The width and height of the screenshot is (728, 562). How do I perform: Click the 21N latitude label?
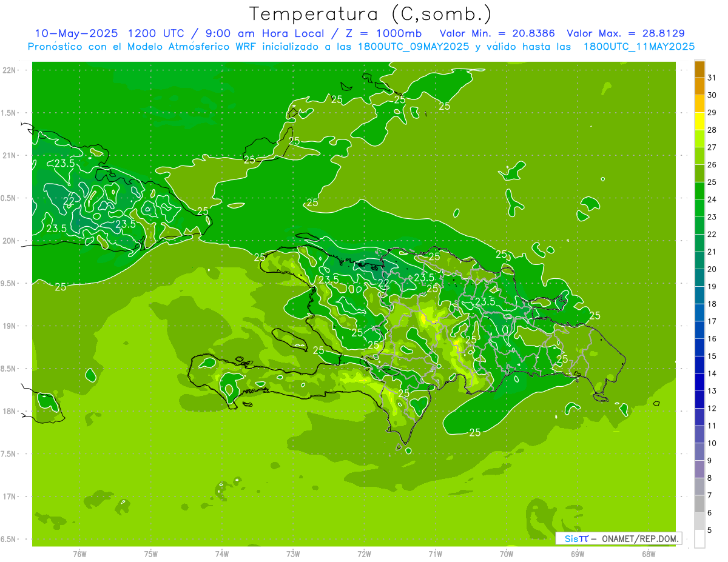click(x=10, y=155)
